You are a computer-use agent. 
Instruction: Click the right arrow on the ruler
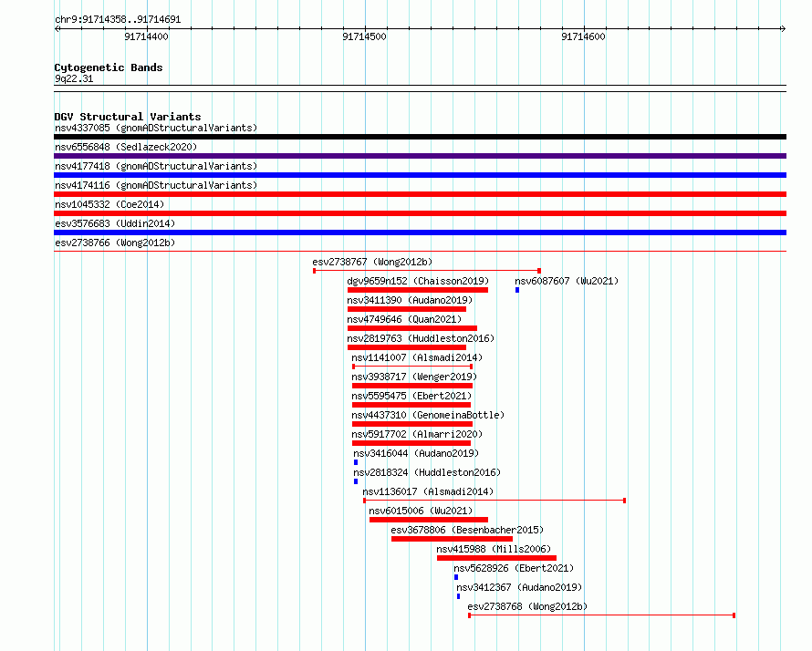[x=783, y=28]
